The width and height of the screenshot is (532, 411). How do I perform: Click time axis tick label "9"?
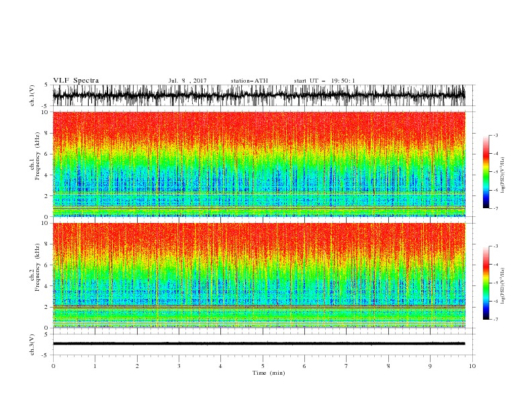(430, 366)
